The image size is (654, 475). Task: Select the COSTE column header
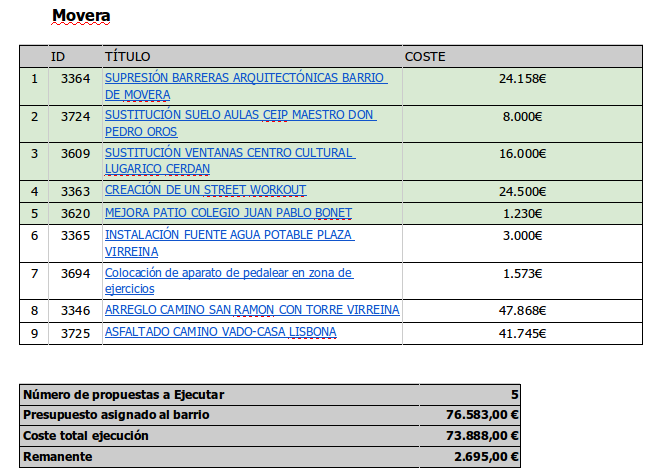425,57
